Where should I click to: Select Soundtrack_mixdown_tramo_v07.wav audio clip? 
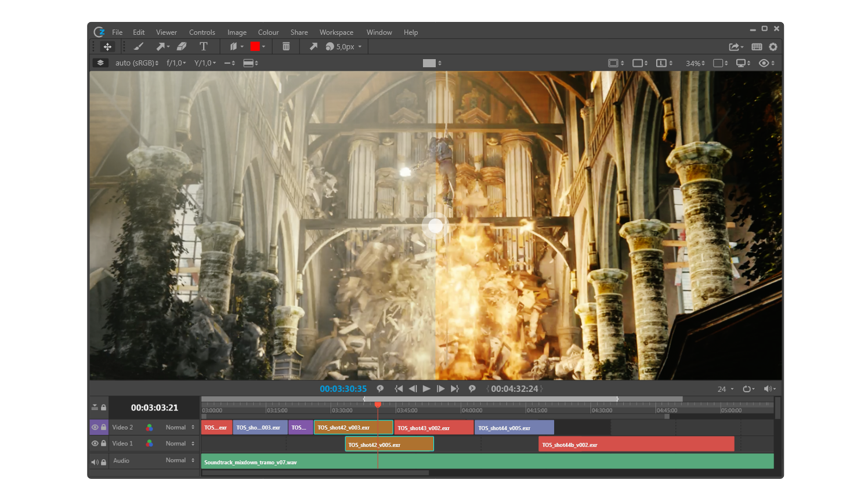(x=487, y=461)
